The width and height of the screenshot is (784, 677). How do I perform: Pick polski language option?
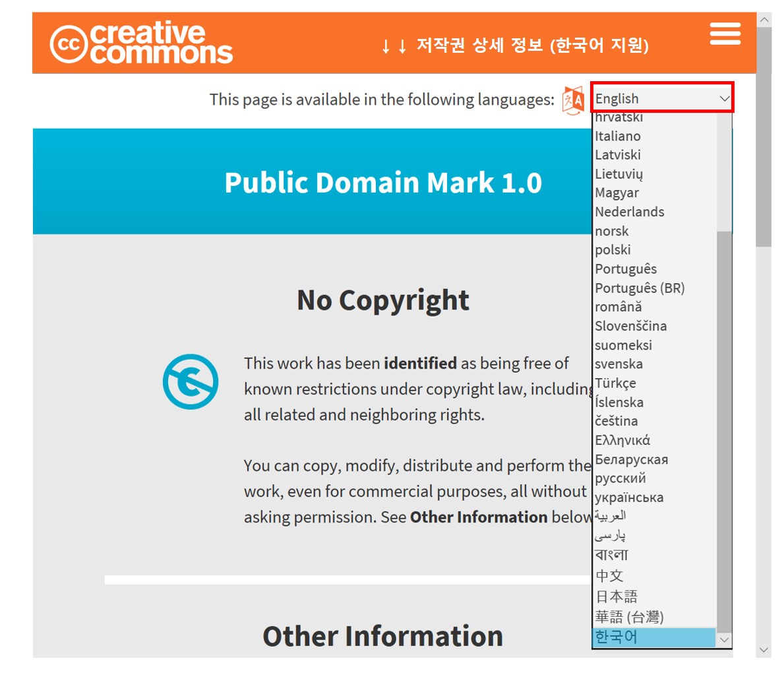654,250
